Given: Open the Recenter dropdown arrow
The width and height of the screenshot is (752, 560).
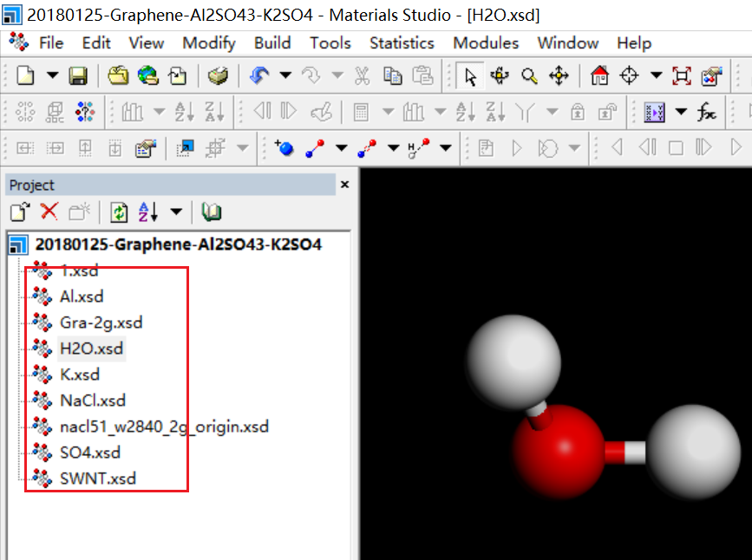Looking at the screenshot, I should pyautogui.click(x=656, y=75).
